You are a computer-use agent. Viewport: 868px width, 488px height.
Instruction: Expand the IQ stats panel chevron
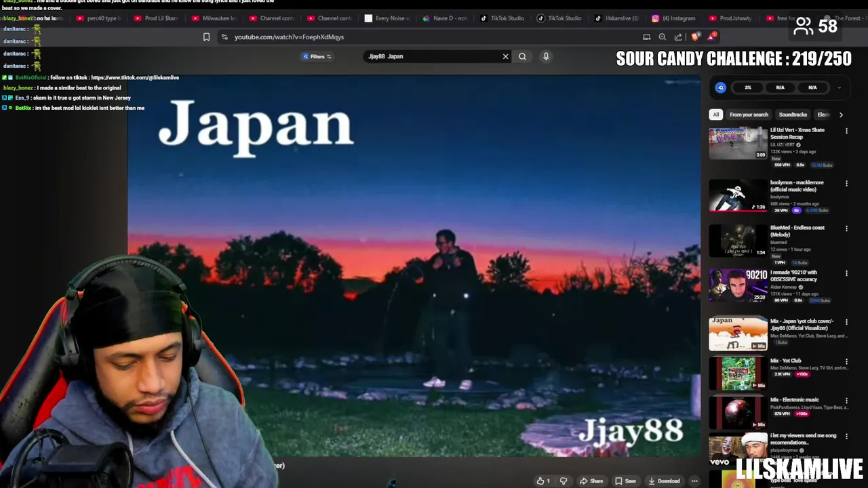[839, 87]
